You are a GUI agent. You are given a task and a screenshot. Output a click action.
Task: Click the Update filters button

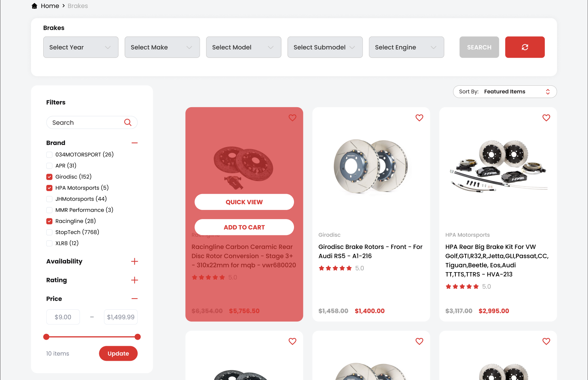pos(118,353)
